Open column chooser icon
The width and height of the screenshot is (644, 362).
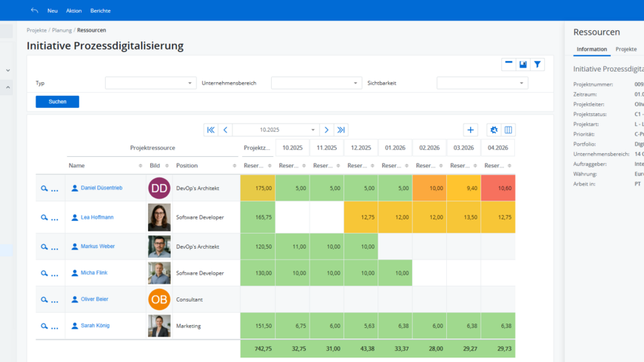[x=508, y=130]
